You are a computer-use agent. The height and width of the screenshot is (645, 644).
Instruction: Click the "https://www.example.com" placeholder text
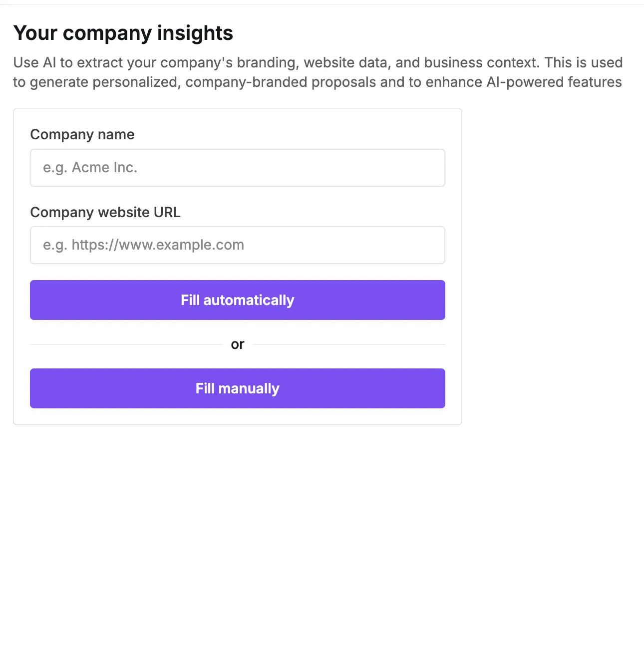click(x=158, y=245)
